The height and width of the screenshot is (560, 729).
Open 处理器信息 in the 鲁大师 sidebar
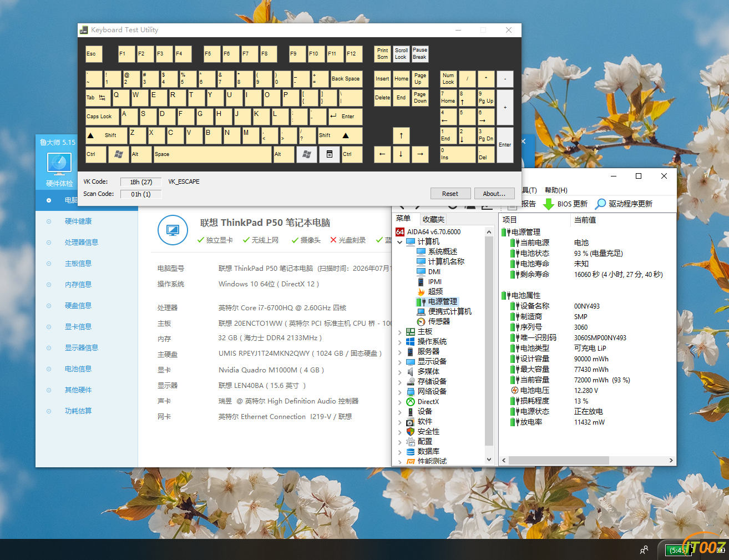(x=82, y=242)
